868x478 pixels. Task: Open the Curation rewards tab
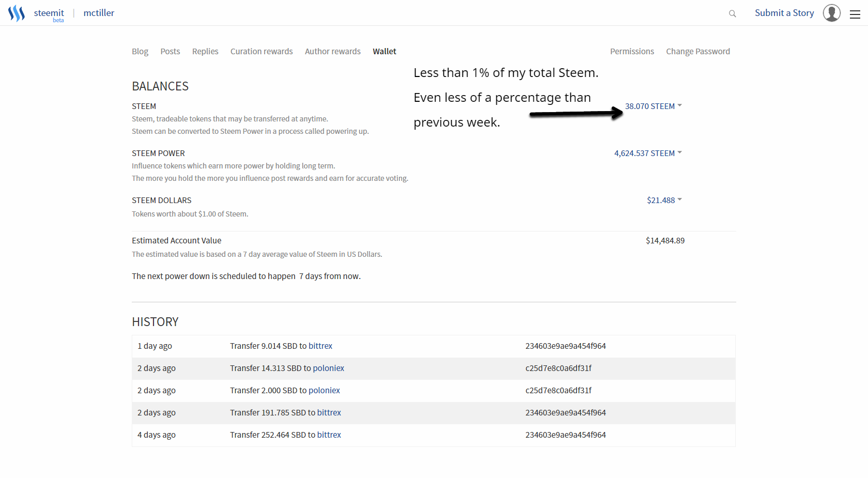tap(261, 51)
